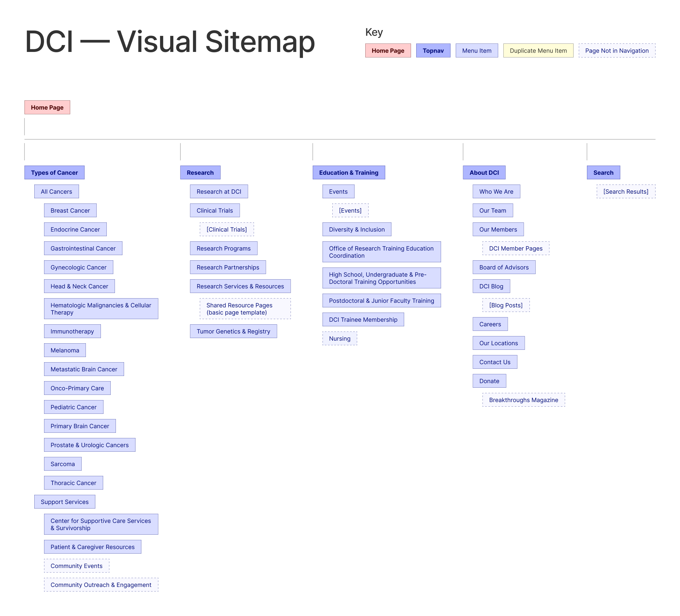Select the Menu Item swatch in the Key
The image size is (680, 616).
(x=477, y=51)
